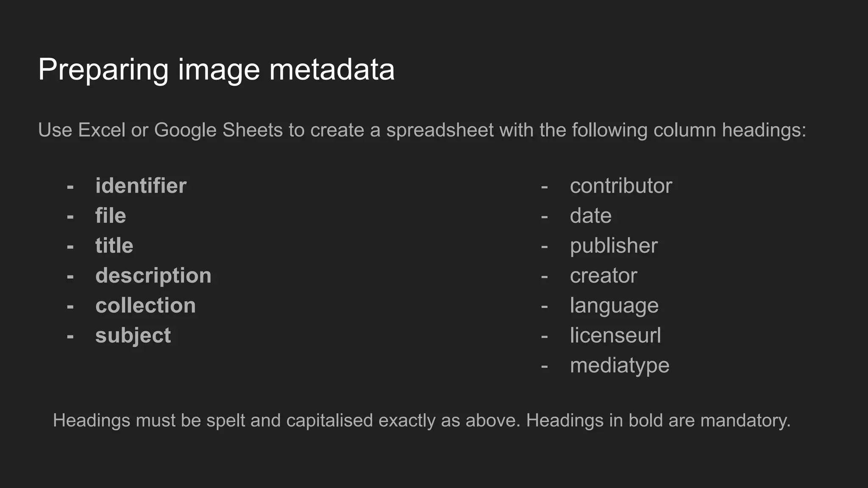The width and height of the screenshot is (868, 488).
Task: Click the 'identifier' heading in the bold list
Action: 141,186
